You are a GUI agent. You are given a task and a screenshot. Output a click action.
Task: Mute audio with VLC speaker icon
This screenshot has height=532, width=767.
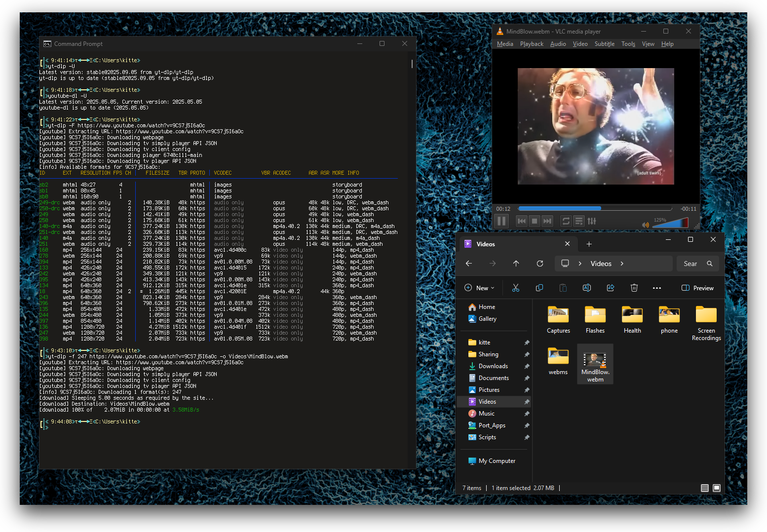click(x=645, y=225)
